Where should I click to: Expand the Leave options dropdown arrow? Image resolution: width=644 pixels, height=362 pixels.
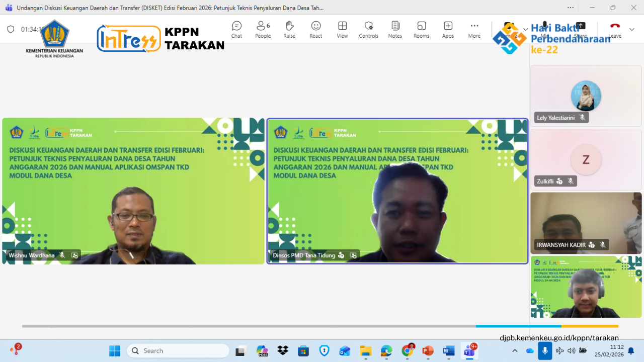(632, 29)
